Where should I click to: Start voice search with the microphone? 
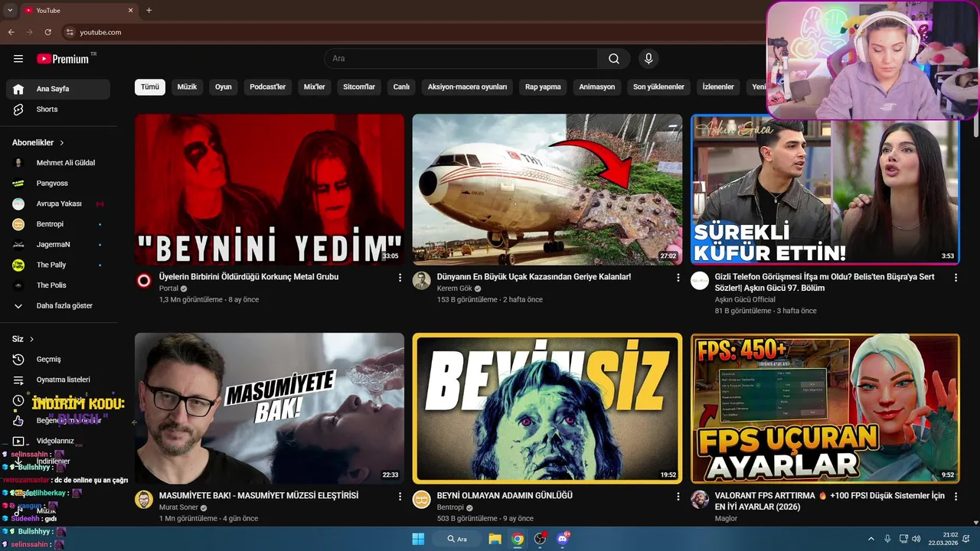pos(648,59)
